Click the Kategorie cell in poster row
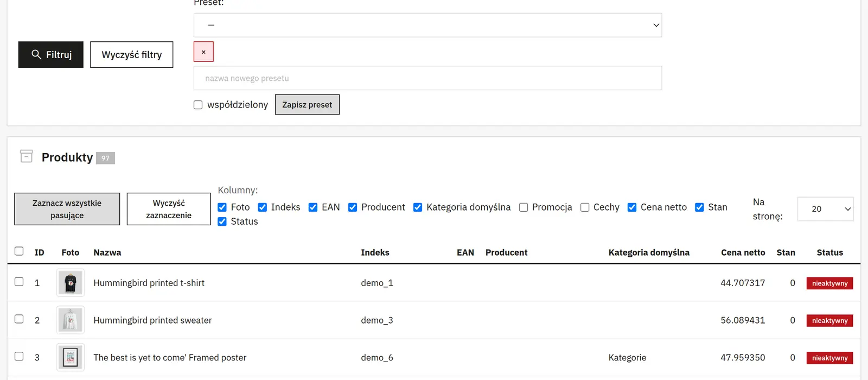This screenshot has height=380, width=868. (x=628, y=358)
